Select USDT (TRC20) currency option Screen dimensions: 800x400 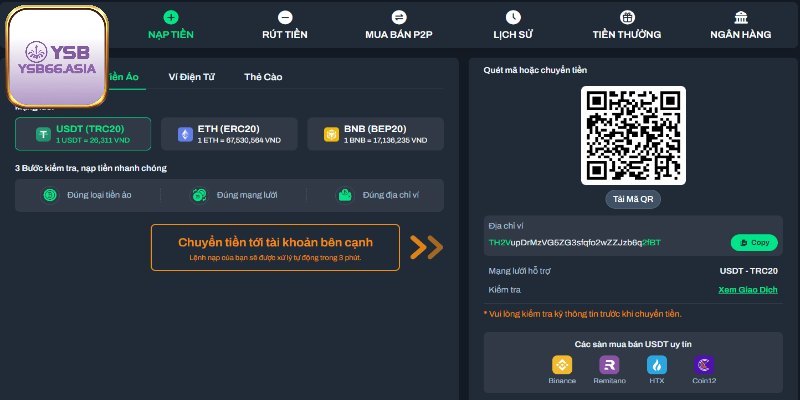coord(83,134)
